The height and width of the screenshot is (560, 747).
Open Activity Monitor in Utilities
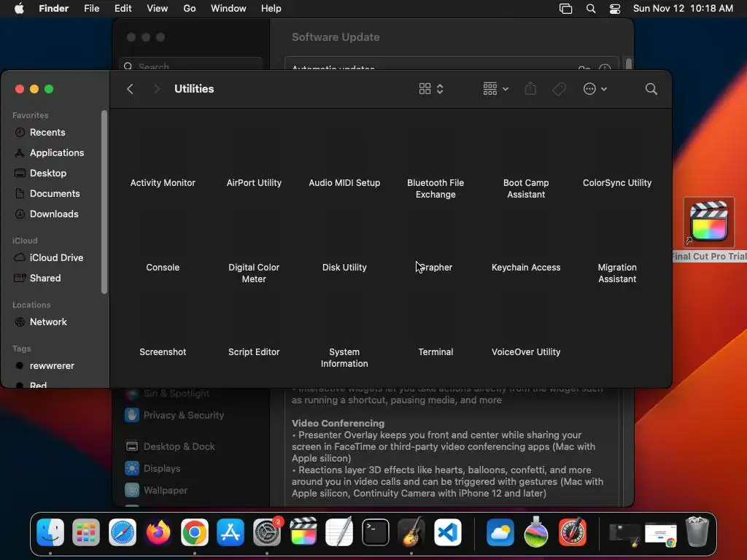(163, 183)
